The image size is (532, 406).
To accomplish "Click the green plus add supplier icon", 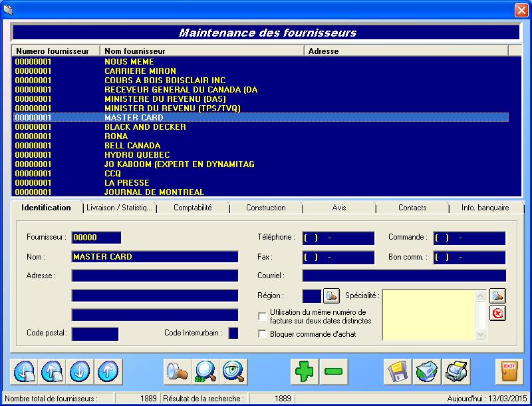I will tap(305, 371).
